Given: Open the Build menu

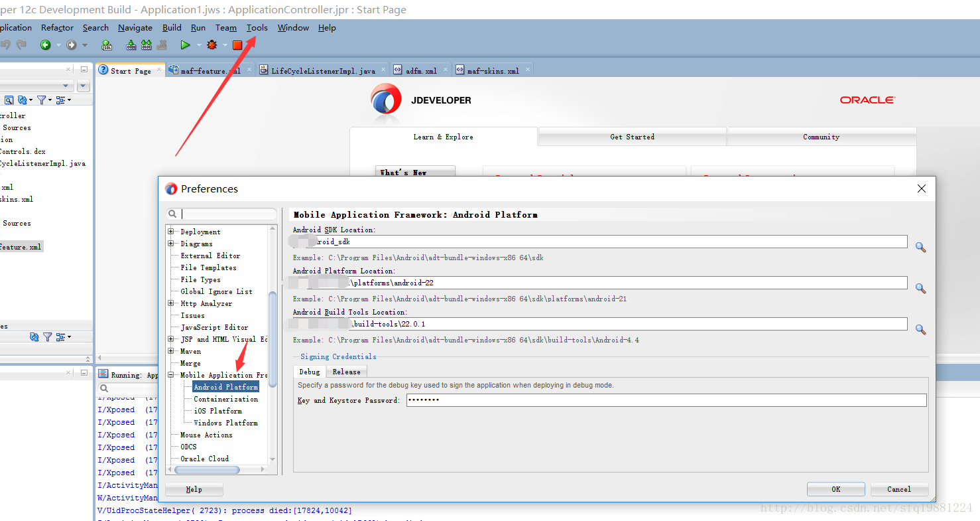Looking at the screenshot, I should pos(172,28).
